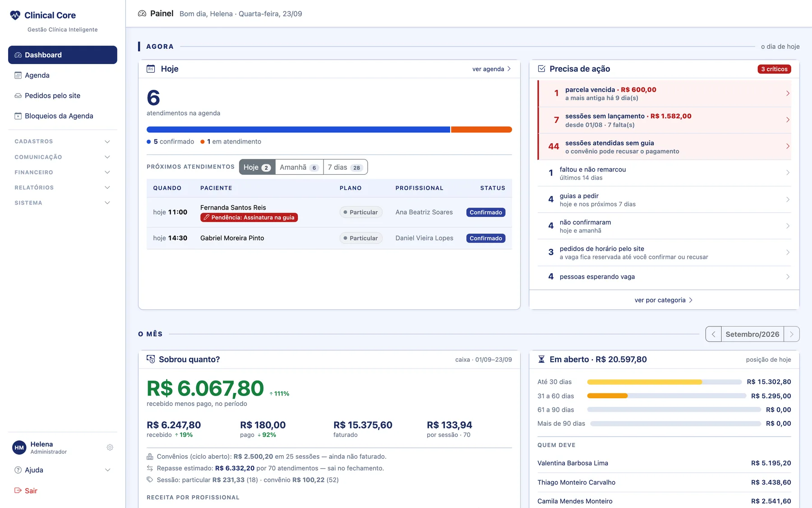Expand the Ajuda menu chevron
The width and height of the screenshot is (812, 508).
click(107, 470)
